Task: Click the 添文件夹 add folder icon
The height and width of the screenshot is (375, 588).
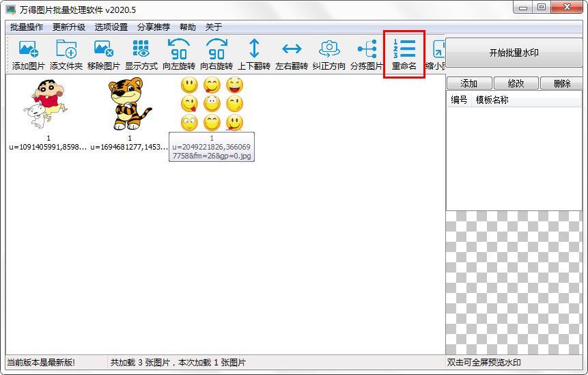Action: pyautogui.click(x=66, y=55)
